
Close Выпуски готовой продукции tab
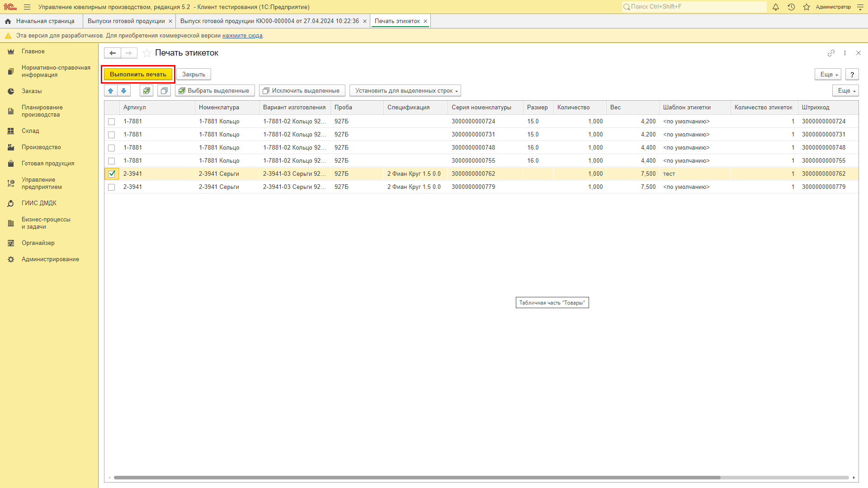click(170, 21)
